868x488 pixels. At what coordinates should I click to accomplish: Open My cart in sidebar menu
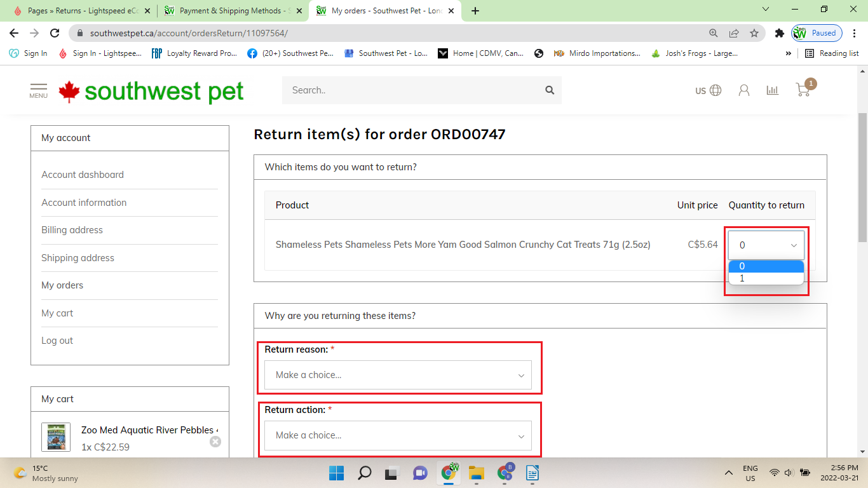point(57,313)
